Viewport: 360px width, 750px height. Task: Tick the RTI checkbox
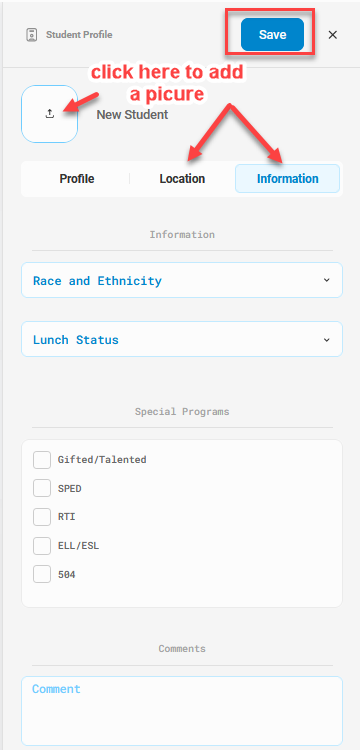pyautogui.click(x=42, y=517)
